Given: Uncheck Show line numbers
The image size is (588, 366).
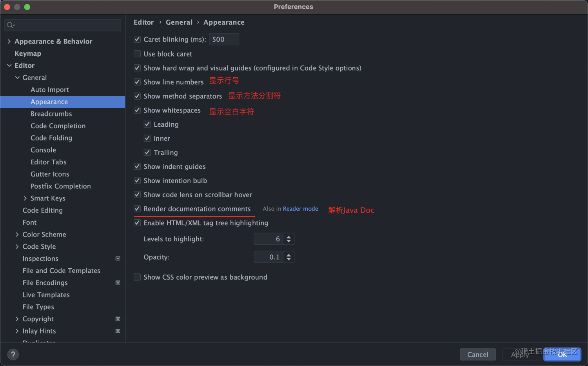Looking at the screenshot, I should tap(137, 82).
